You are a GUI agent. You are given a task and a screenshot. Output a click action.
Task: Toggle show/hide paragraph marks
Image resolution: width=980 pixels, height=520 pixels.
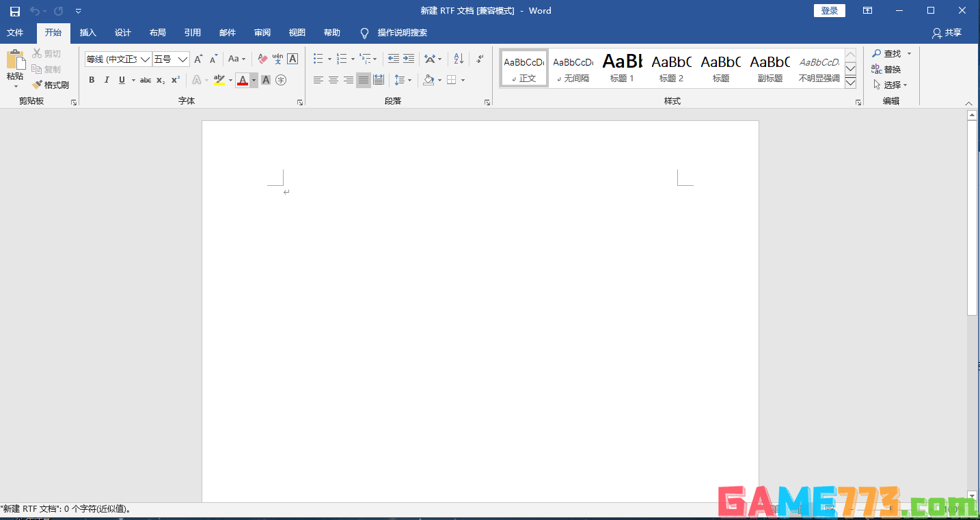click(x=480, y=59)
